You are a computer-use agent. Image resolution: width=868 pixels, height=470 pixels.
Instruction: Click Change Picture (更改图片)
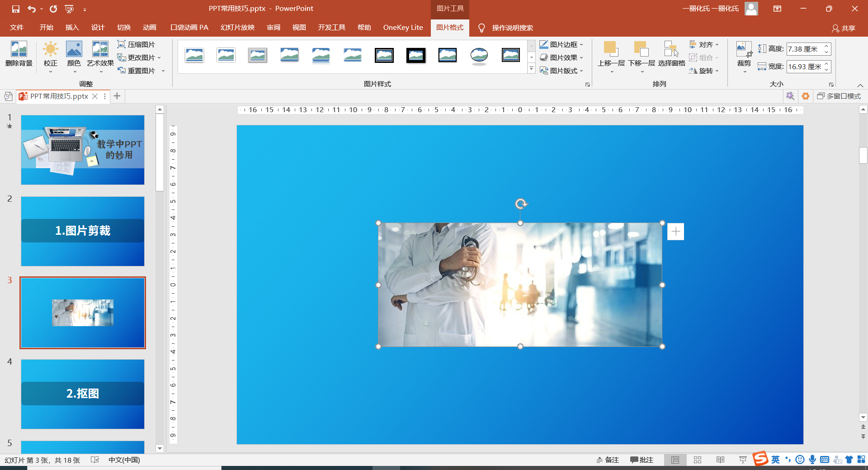pyautogui.click(x=139, y=57)
